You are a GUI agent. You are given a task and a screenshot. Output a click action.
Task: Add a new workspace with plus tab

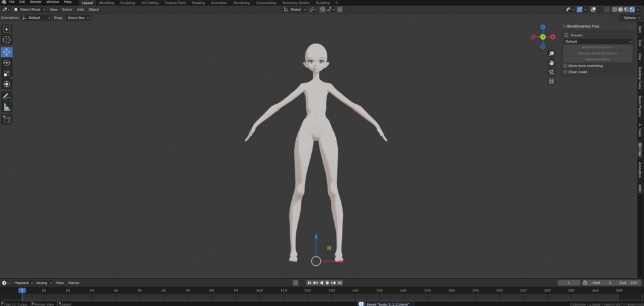click(336, 3)
